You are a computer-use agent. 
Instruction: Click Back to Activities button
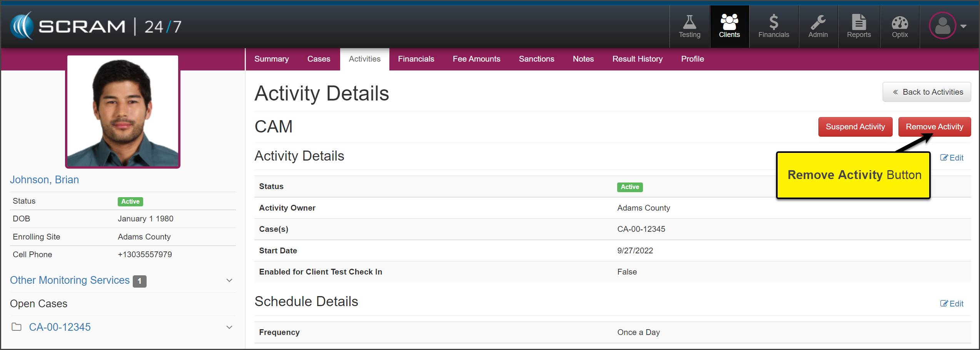pyautogui.click(x=927, y=92)
